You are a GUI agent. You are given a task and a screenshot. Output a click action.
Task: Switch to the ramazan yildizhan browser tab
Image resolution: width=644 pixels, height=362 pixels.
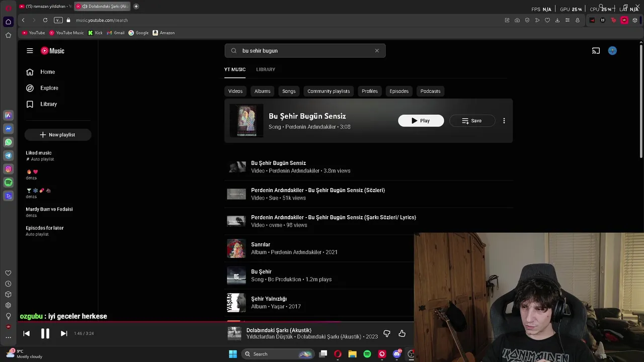tap(45, 7)
